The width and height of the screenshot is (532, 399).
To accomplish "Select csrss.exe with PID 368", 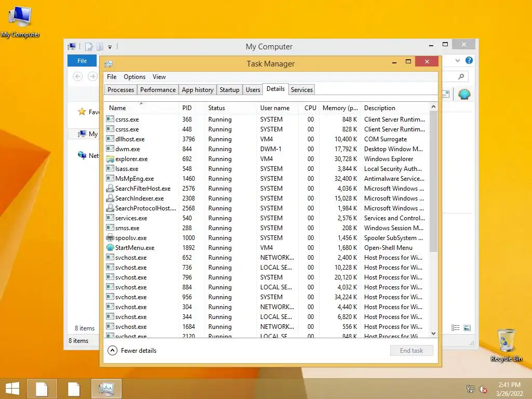I will (x=267, y=119).
